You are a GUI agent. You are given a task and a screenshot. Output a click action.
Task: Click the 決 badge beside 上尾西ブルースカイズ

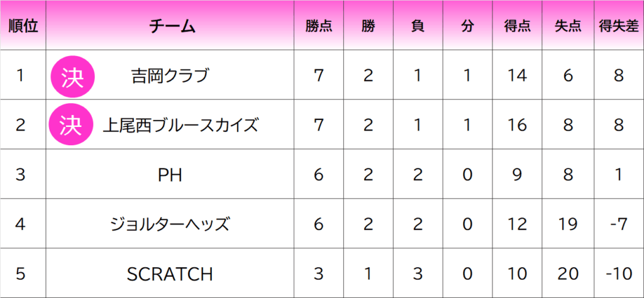click(72, 125)
